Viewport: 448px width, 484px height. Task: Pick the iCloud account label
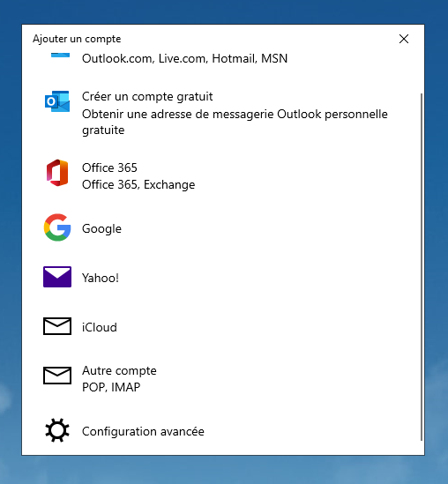click(x=100, y=327)
